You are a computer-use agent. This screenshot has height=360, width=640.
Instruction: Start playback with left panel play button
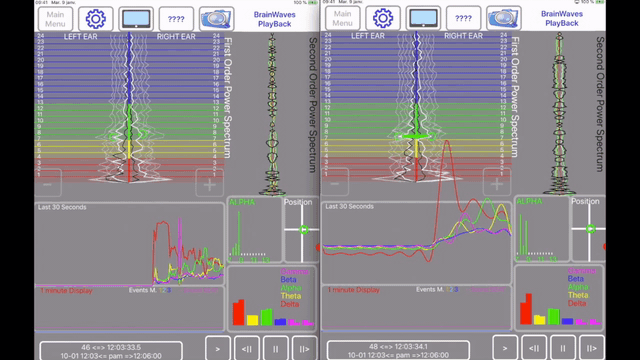tap(218, 349)
